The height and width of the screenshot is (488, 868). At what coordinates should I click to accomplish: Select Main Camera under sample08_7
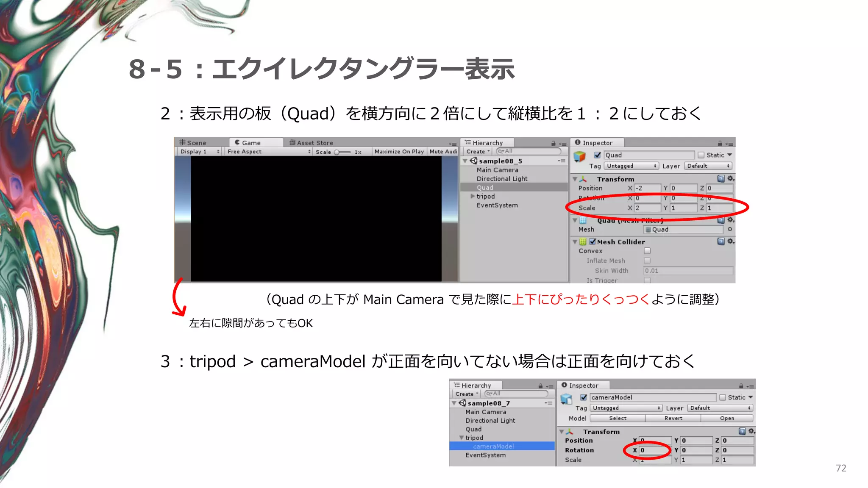click(x=486, y=412)
